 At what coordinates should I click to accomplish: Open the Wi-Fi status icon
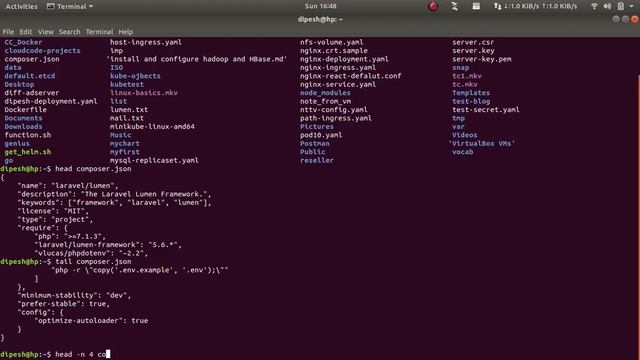click(594, 6)
